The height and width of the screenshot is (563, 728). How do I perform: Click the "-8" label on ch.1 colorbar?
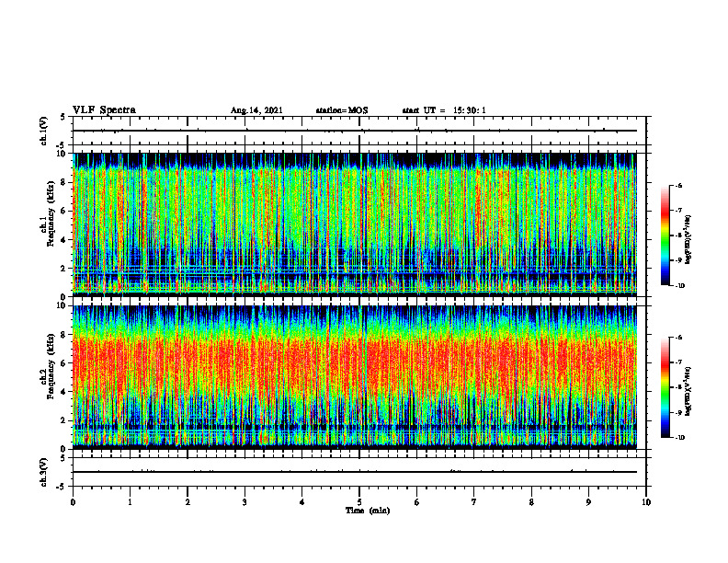click(x=678, y=236)
